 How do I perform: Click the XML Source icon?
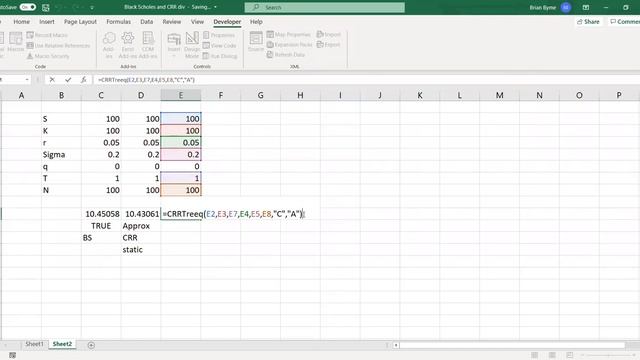pos(256,42)
